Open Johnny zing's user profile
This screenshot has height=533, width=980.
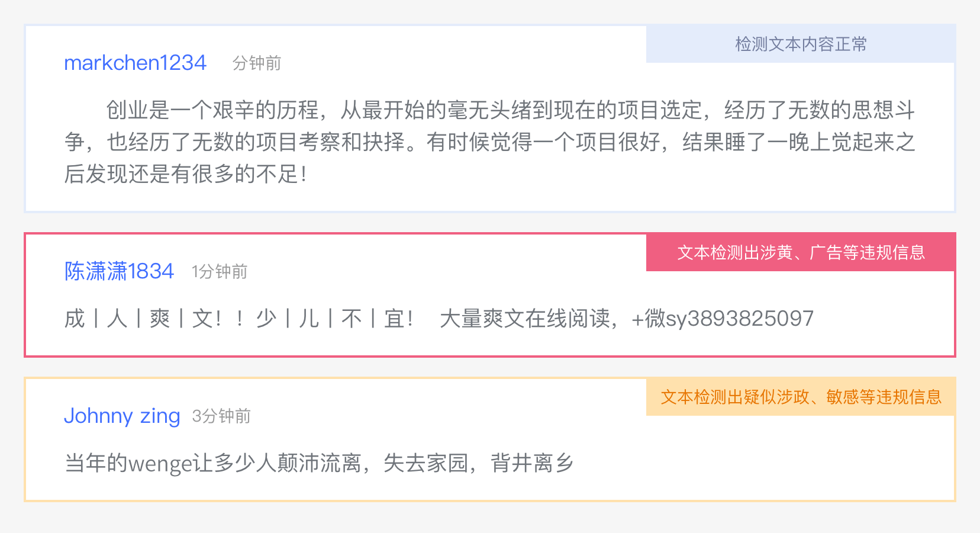pos(122,416)
